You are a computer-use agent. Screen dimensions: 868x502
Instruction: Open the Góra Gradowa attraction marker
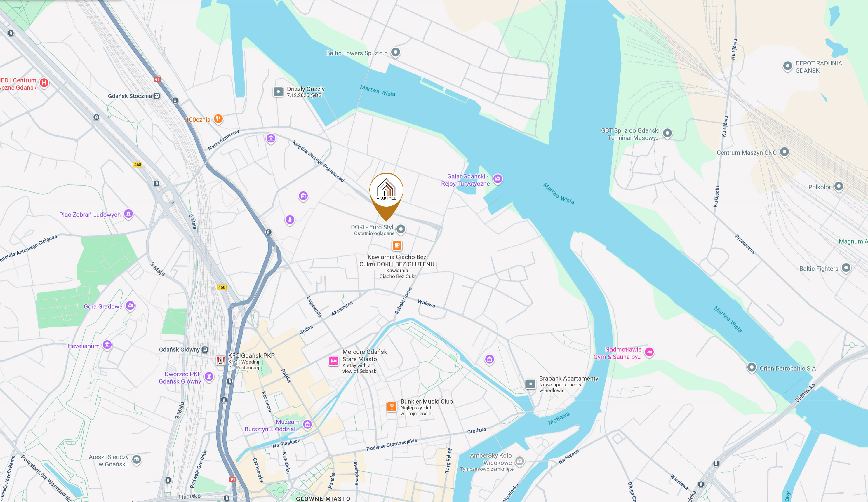pos(130,305)
